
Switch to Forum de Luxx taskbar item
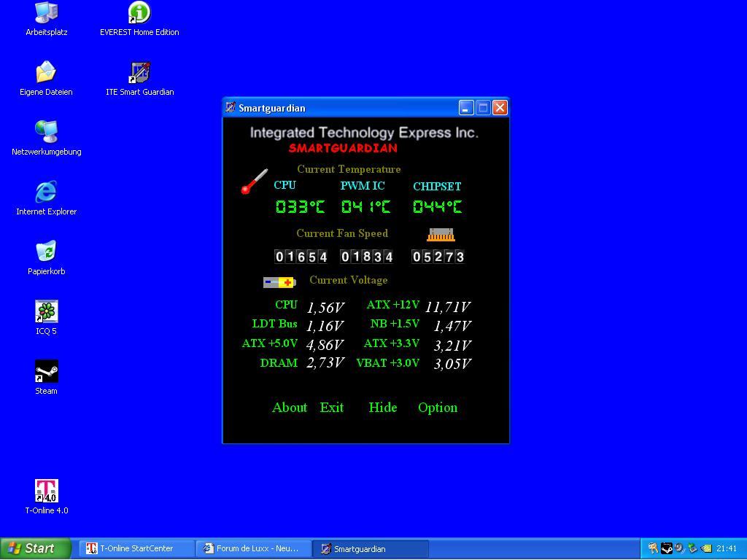point(253,548)
